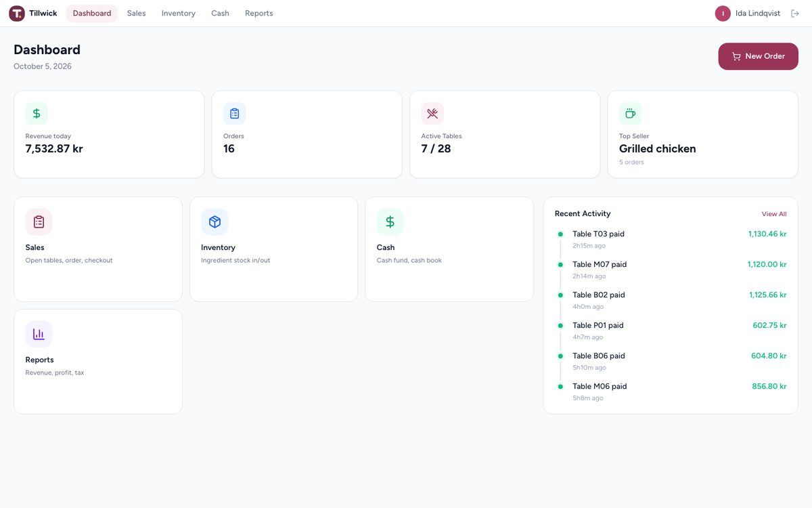Click the 'Recent Activity' heading
This screenshot has height=508, width=812.
coord(583,214)
